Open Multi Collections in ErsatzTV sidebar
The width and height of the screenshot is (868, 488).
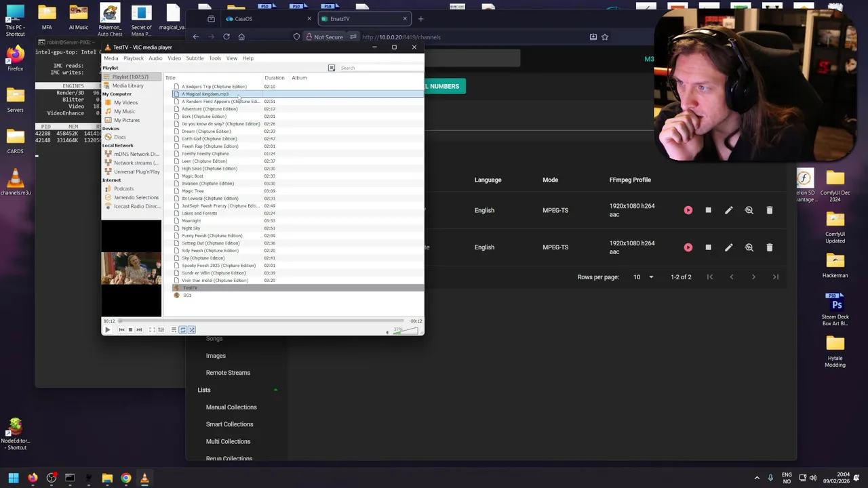pos(228,442)
